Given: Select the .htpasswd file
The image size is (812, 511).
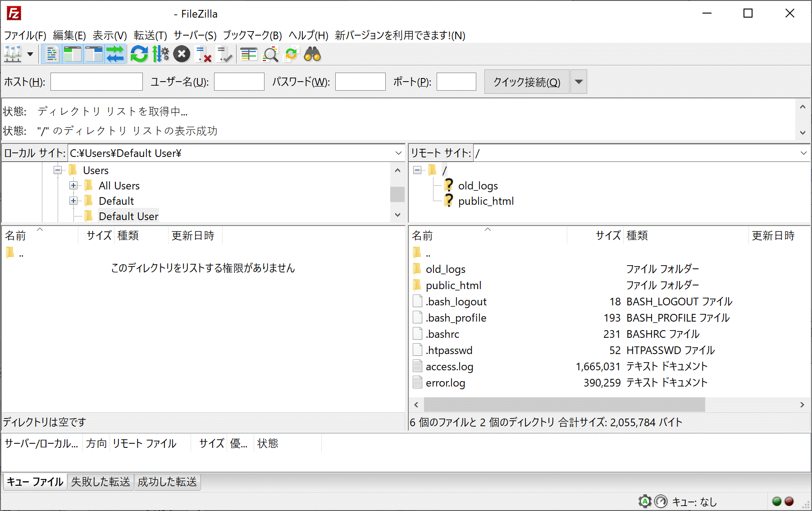Looking at the screenshot, I should (449, 350).
